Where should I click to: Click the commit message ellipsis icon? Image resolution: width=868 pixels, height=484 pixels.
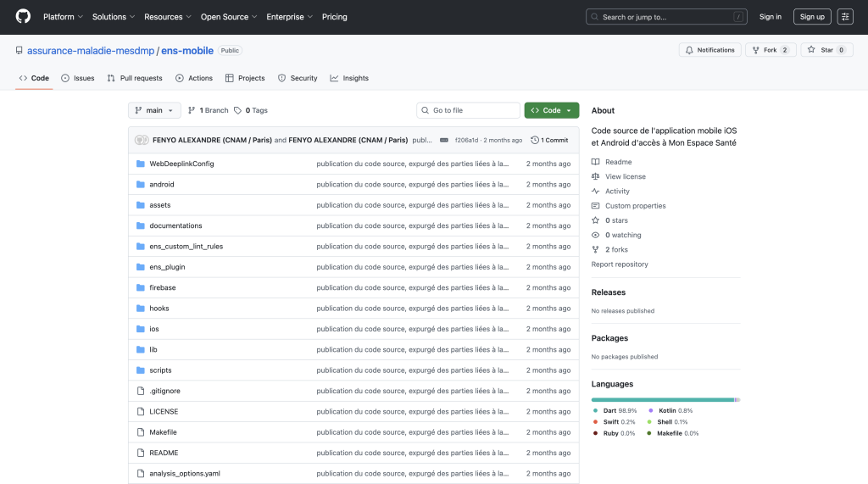(x=444, y=140)
